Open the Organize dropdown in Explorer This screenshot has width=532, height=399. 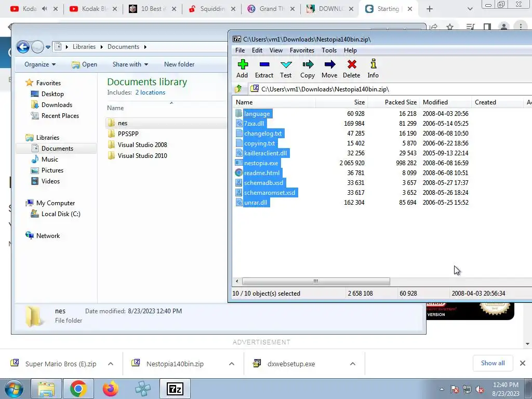40,64
